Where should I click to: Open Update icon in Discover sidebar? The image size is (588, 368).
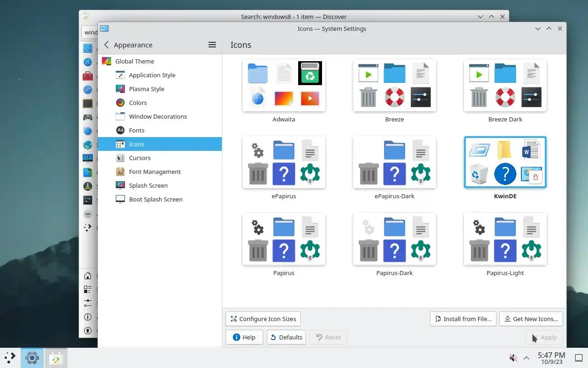point(88,330)
